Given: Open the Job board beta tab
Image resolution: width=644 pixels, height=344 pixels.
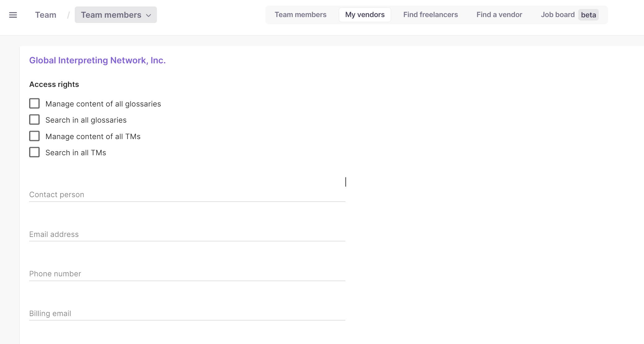Looking at the screenshot, I should pyautogui.click(x=570, y=15).
